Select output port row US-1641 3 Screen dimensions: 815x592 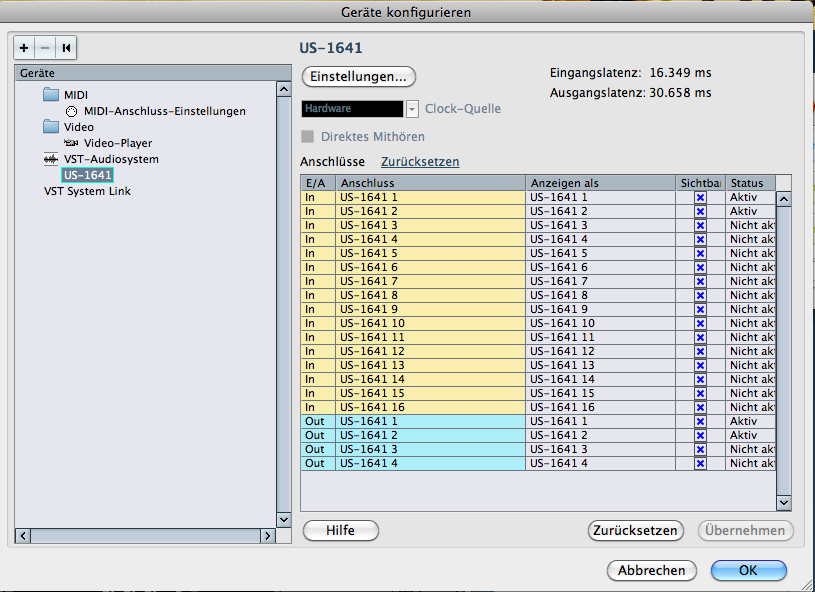[x=538, y=450]
